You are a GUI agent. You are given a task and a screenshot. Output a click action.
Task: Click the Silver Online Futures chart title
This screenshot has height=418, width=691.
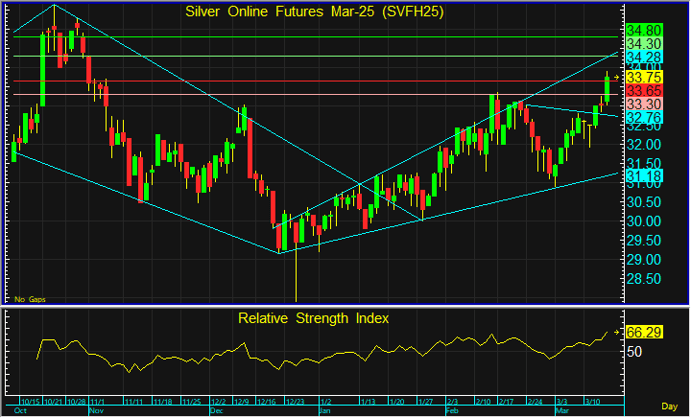(315, 12)
